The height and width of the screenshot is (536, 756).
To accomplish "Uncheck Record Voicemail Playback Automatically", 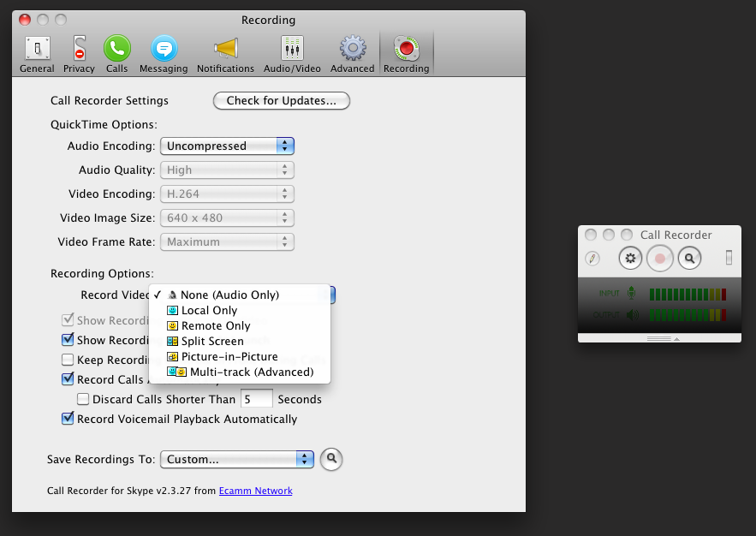I will coord(68,419).
